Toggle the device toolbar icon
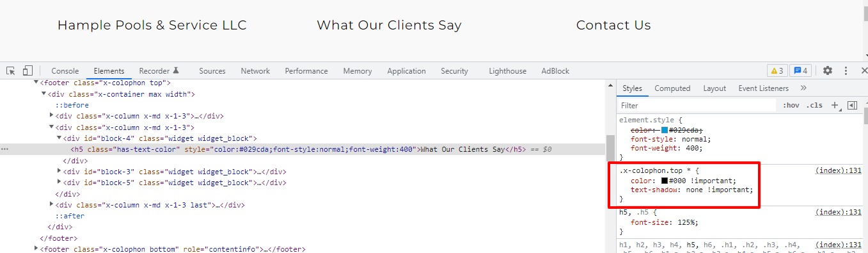Screen dimensions: 868x253 (28, 70)
